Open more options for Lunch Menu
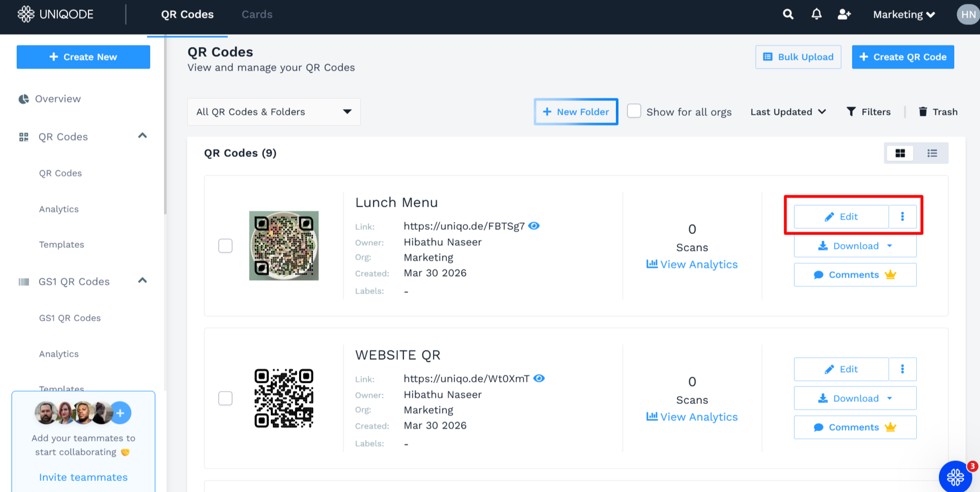This screenshot has width=980, height=492. pyautogui.click(x=902, y=217)
